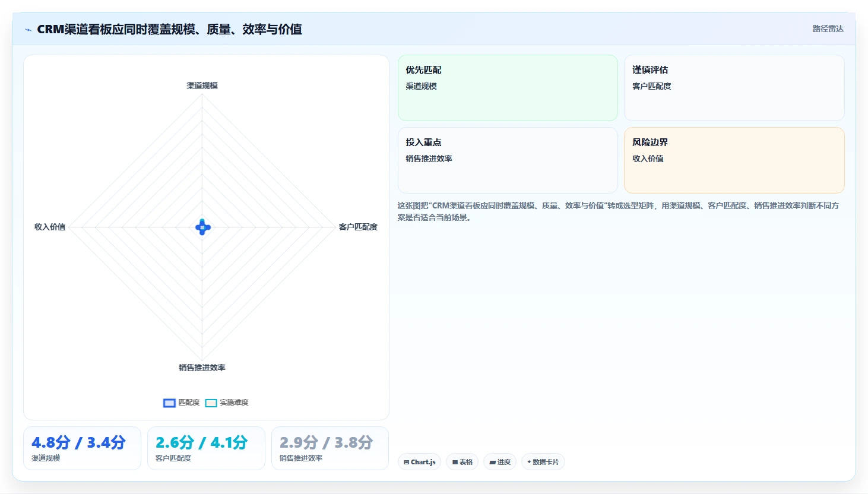This screenshot has width=868, height=494.
Task: Click the 数据卡片 tag
Action: click(543, 462)
